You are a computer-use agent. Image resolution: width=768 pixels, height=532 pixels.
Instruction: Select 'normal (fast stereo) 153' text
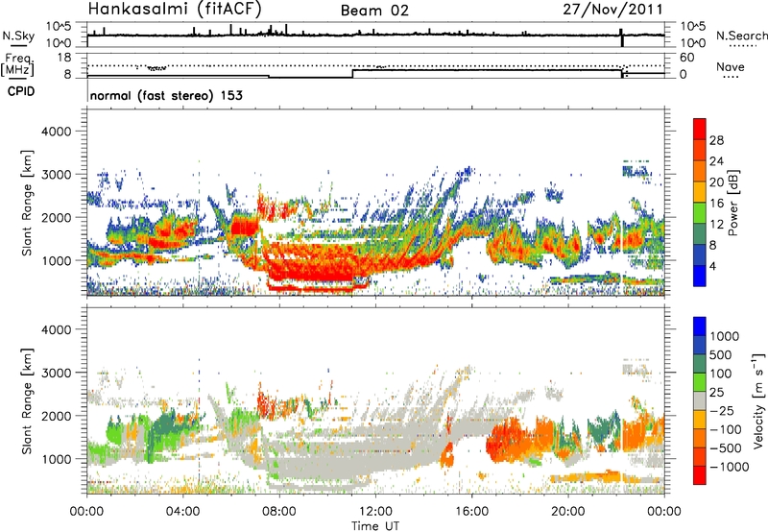pyautogui.click(x=166, y=95)
